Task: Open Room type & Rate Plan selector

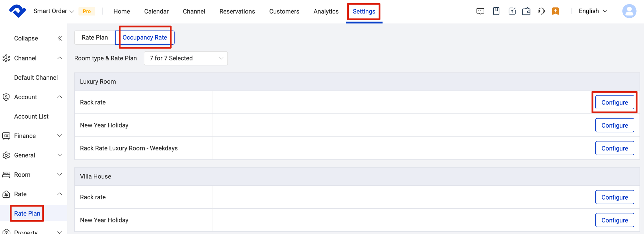Action: click(x=186, y=58)
